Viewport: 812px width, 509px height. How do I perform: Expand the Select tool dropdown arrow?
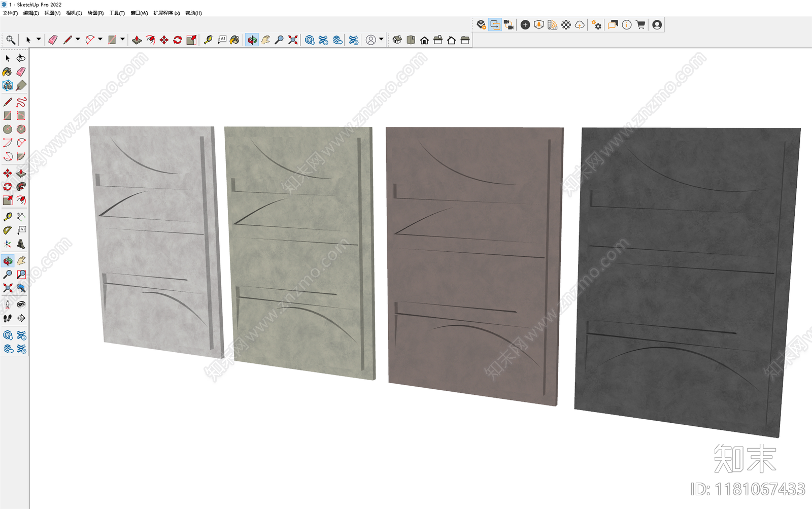39,40
